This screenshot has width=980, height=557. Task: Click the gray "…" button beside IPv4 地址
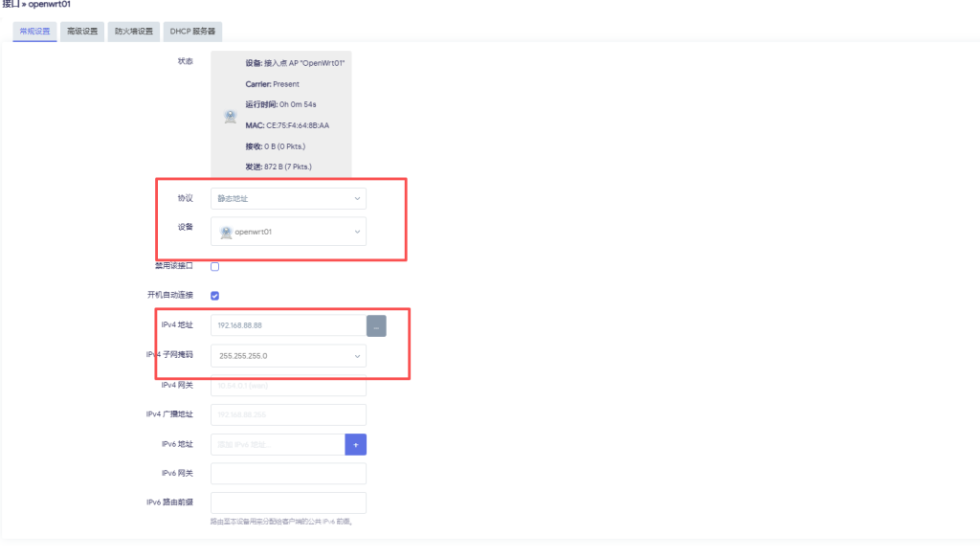pos(376,325)
